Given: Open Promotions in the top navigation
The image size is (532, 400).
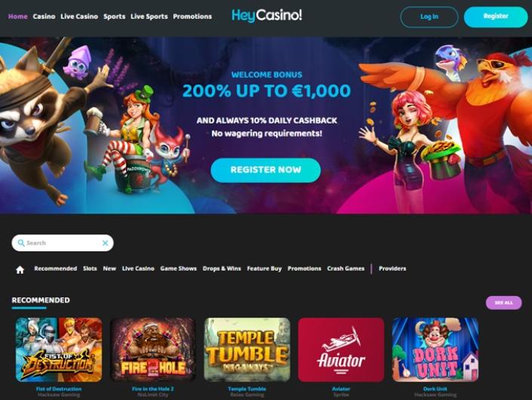Looking at the screenshot, I should pos(192,17).
